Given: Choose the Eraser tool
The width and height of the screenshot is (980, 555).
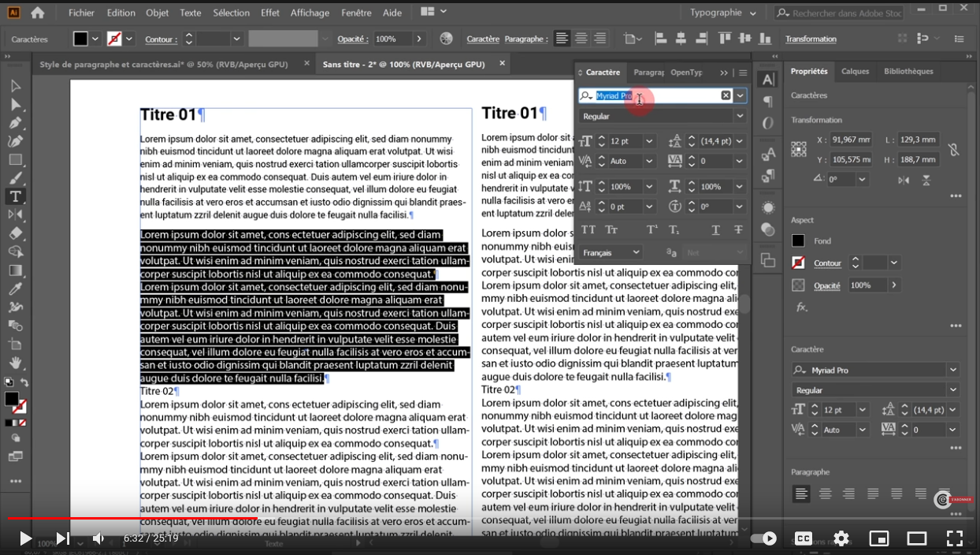Looking at the screenshot, I should pos(15,233).
